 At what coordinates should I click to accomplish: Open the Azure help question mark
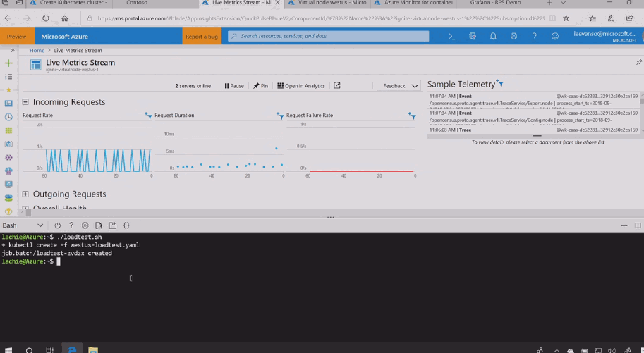click(x=534, y=36)
